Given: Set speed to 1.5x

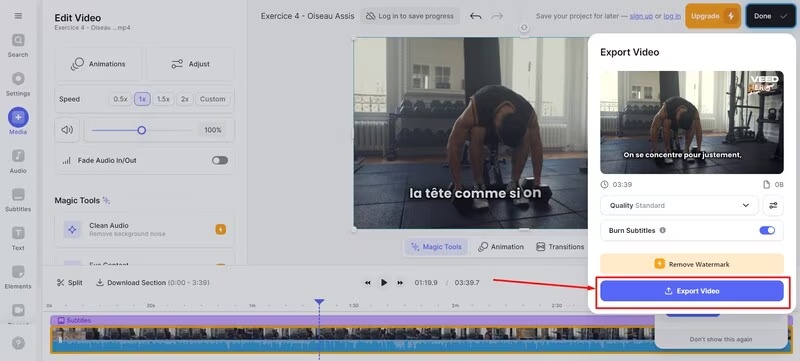Looking at the screenshot, I should click(x=163, y=99).
